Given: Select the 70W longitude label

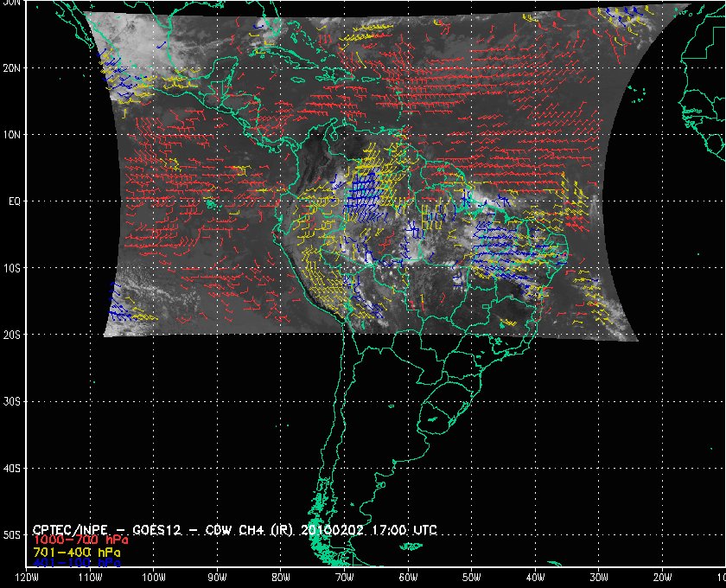Looking at the screenshot, I should coord(345,578).
